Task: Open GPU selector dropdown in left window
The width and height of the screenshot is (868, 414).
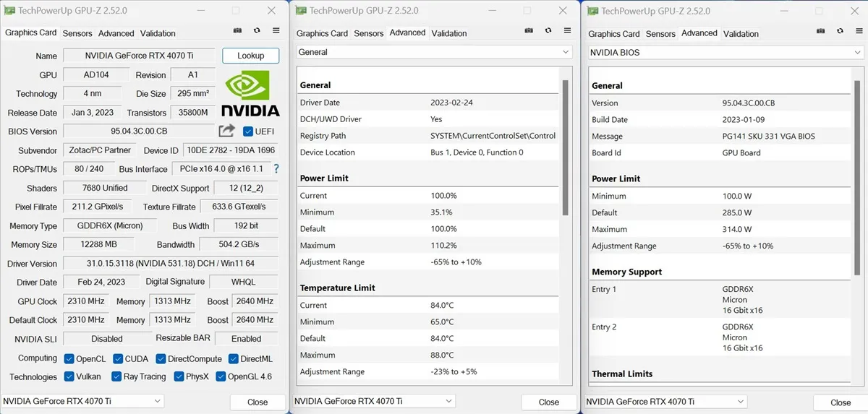Action: [x=82, y=401]
